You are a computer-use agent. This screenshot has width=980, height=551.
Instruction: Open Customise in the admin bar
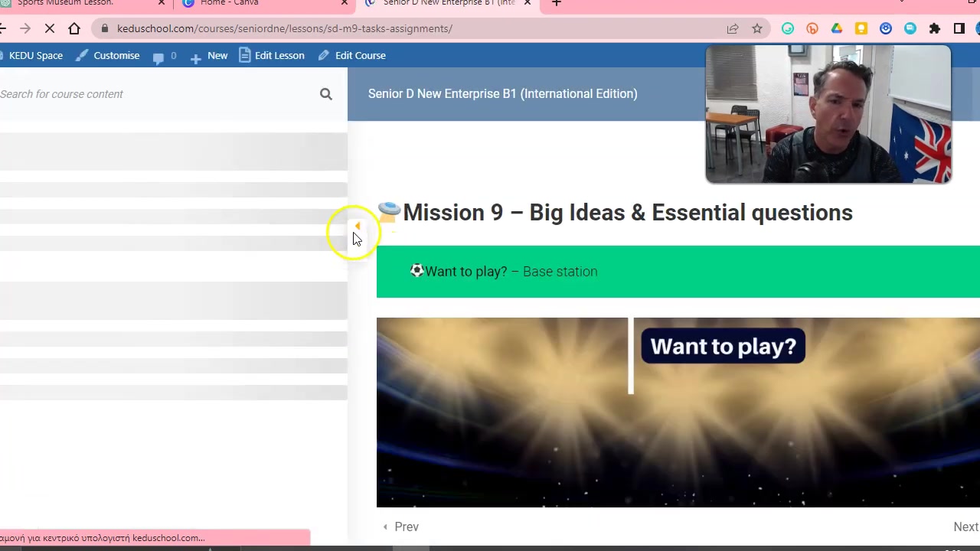108,55
